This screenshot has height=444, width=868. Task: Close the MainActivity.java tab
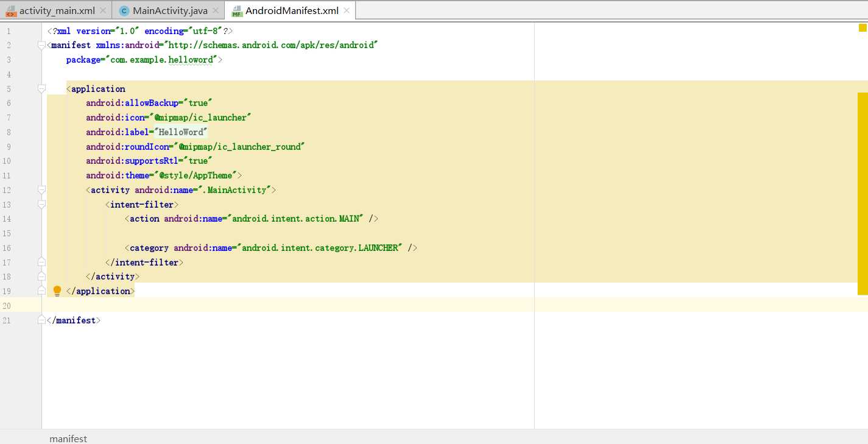[x=215, y=10]
